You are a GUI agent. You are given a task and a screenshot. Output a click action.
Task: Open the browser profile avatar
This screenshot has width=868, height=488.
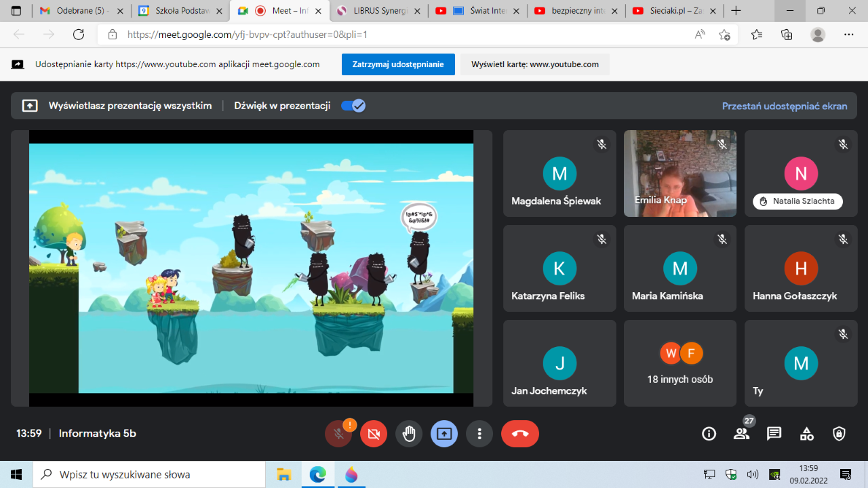[818, 35]
